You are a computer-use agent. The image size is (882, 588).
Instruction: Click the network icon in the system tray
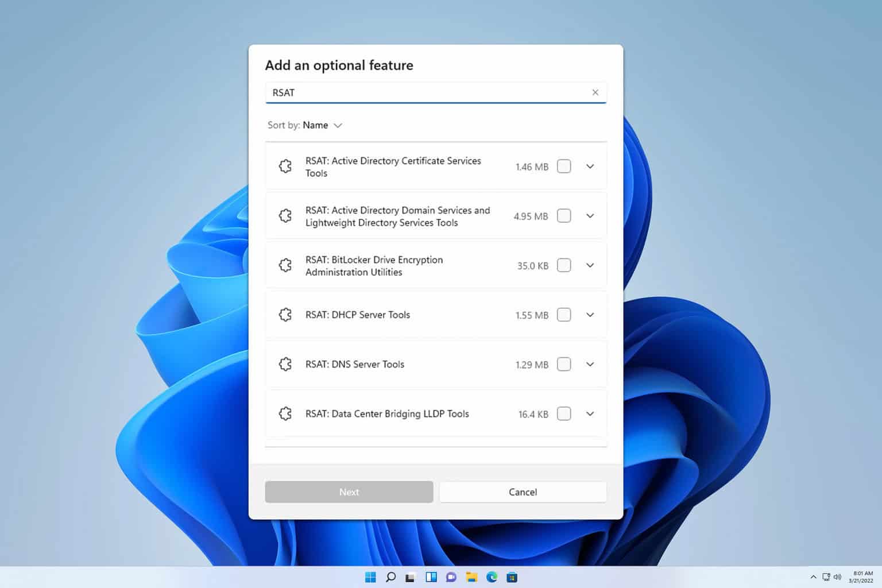[x=826, y=577]
